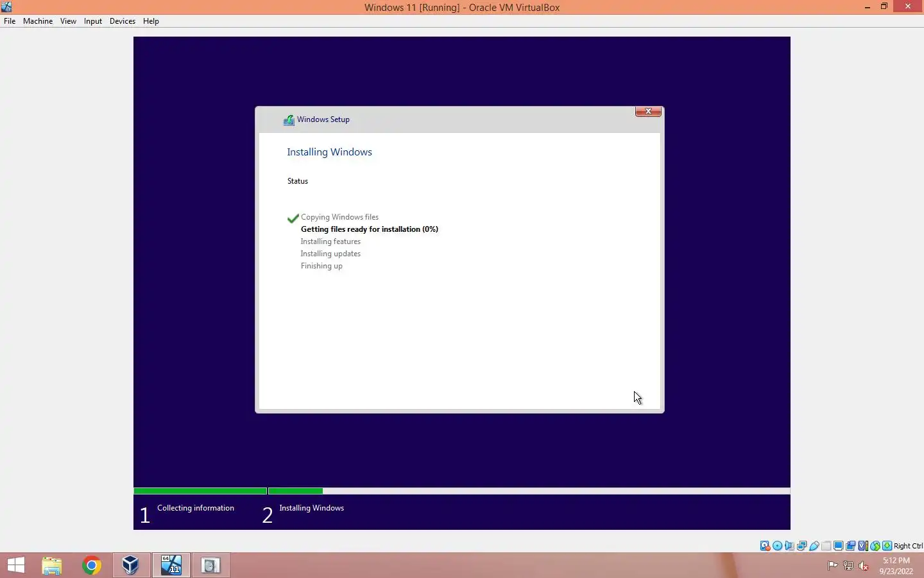Click the greyed shared folders indicator
Image resolution: width=924 pixels, height=578 pixels.
(x=826, y=546)
